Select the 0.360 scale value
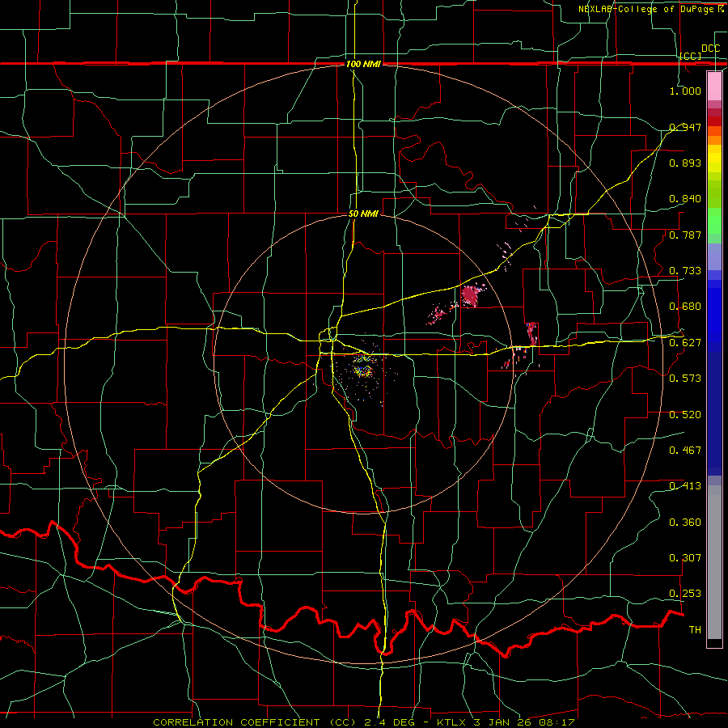The width and height of the screenshot is (728, 728). point(685,523)
